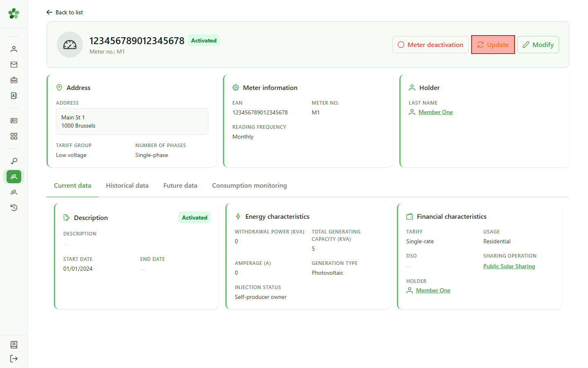Open the briefcase sidebar icon

(14, 80)
